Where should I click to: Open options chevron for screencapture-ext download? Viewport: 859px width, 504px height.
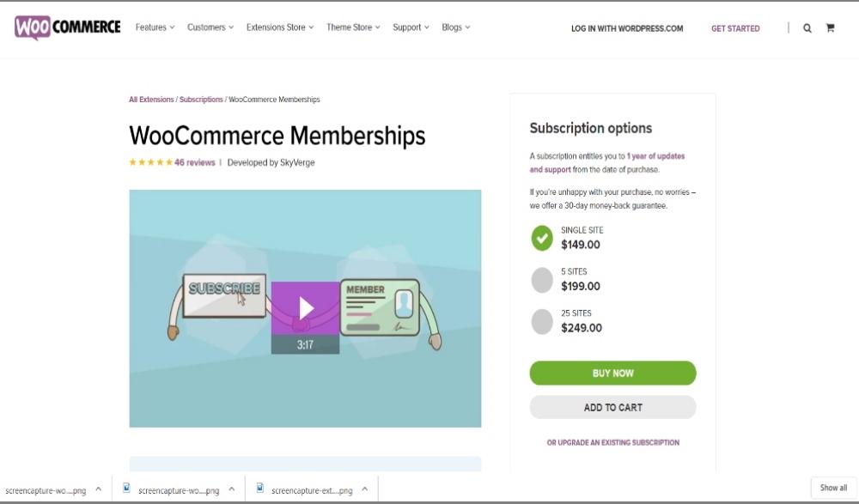coord(365,489)
